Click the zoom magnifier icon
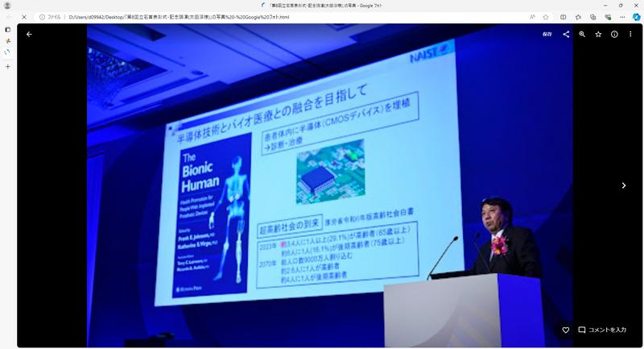This screenshot has height=349, width=644. [582, 35]
